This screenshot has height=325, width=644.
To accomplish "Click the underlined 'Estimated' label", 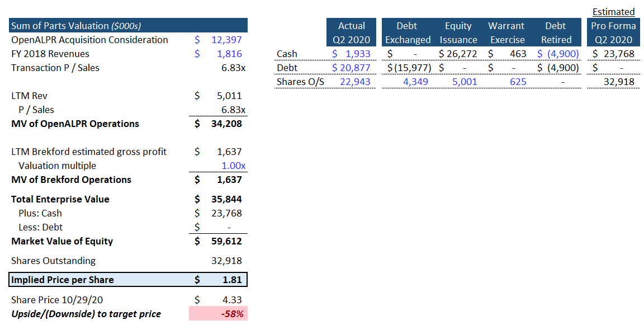I will [x=614, y=12].
